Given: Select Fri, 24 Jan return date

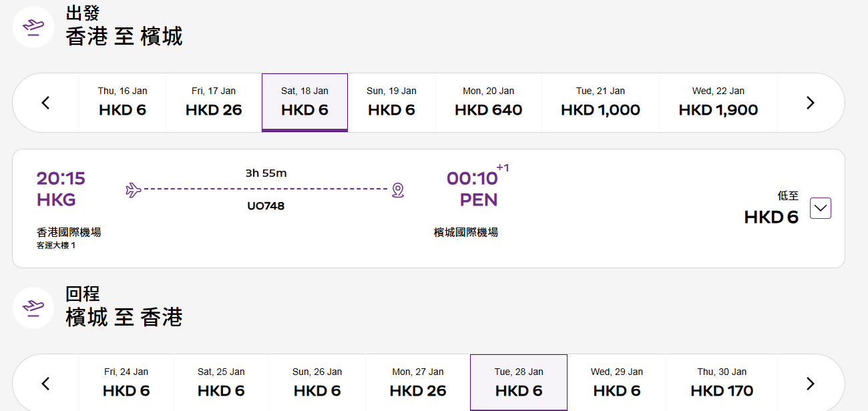Looking at the screenshot, I should coord(126,383).
